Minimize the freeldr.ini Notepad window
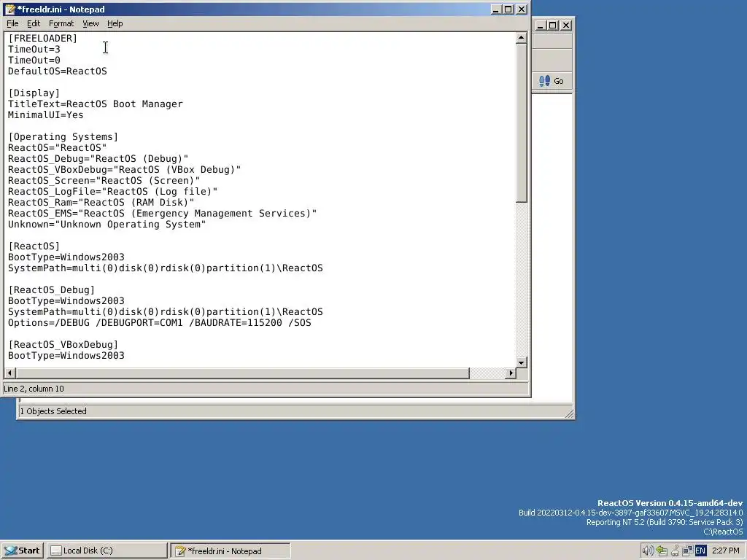 coord(496,9)
